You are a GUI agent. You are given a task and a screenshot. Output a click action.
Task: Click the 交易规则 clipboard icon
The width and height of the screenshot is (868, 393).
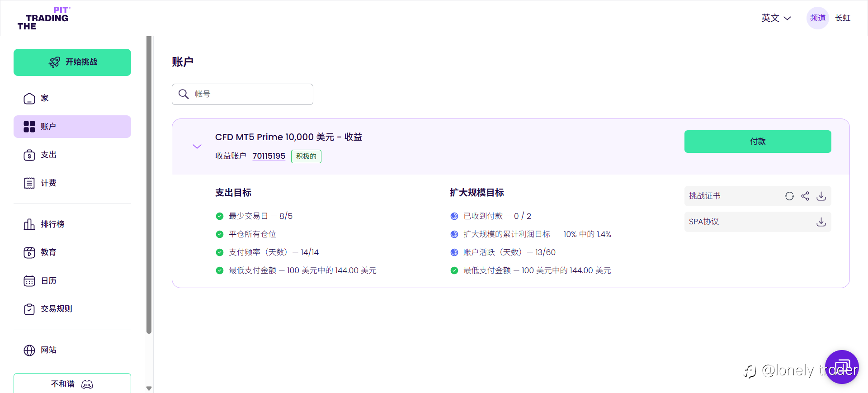[x=29, y=309]
